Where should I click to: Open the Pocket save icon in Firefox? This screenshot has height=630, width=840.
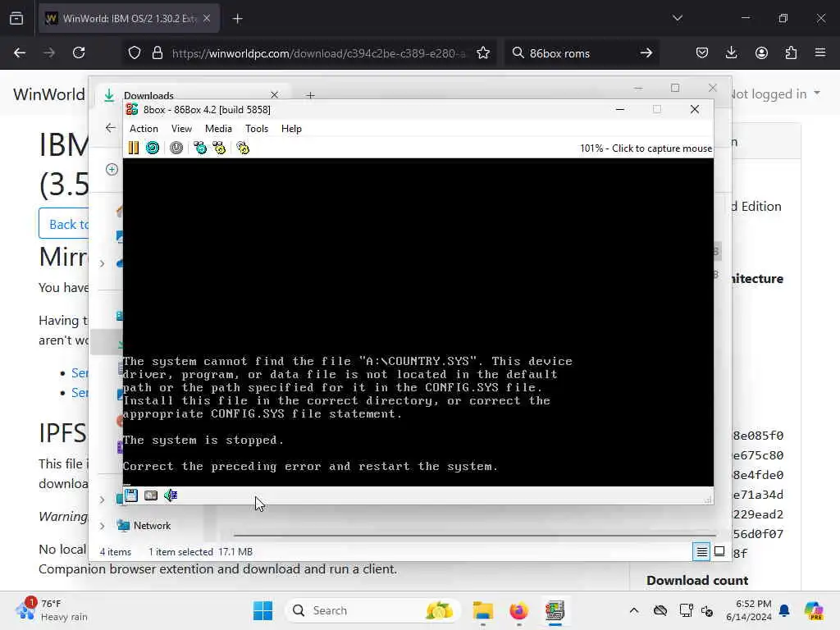pyautogui.click(x=702, y=52)
